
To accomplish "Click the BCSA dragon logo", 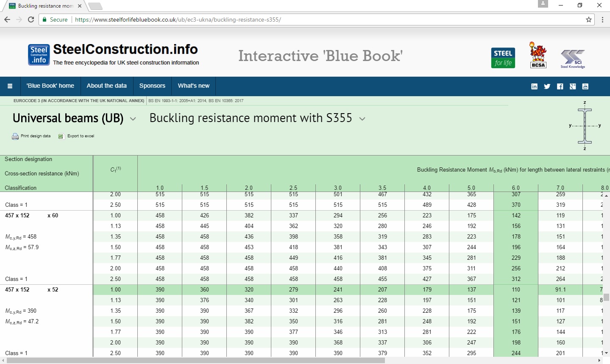I will pyautogui.click(x=537, y=54).
